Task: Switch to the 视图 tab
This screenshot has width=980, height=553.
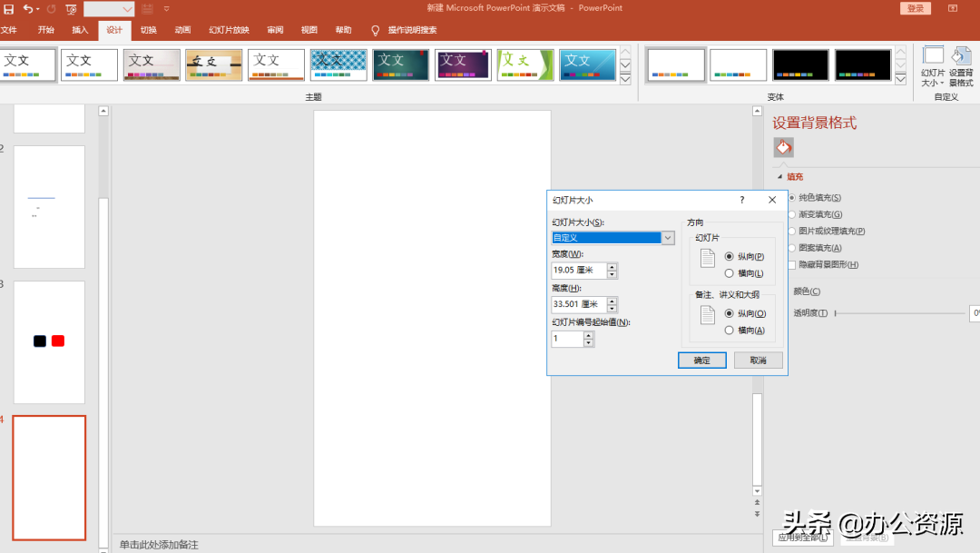Action: coord(309,30)
